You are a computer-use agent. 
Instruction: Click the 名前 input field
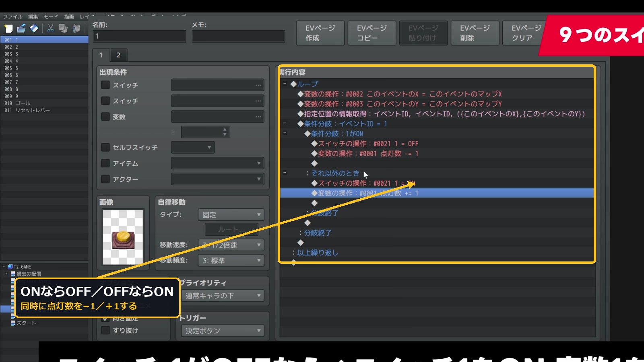pos(139,36)
